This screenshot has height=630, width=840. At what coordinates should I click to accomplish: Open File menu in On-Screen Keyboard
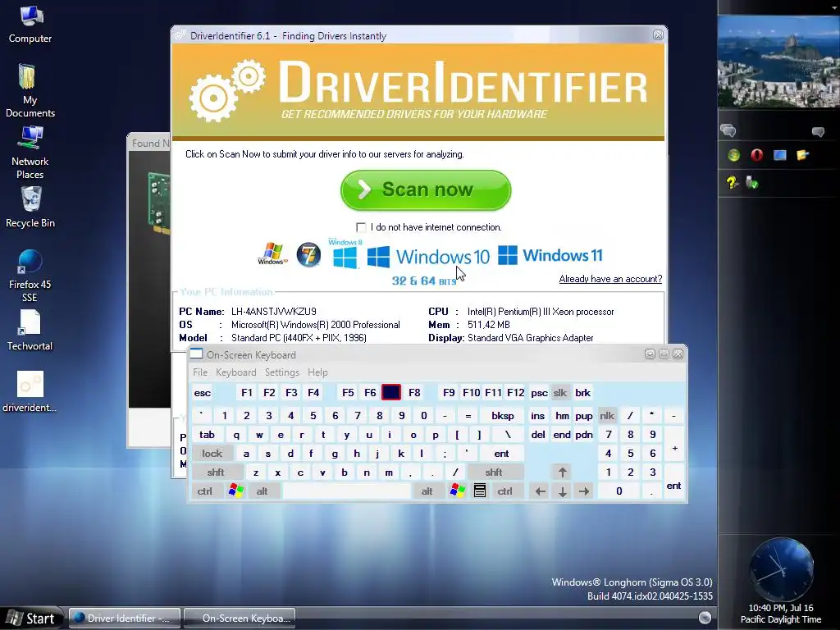click(x=200, y=372)
